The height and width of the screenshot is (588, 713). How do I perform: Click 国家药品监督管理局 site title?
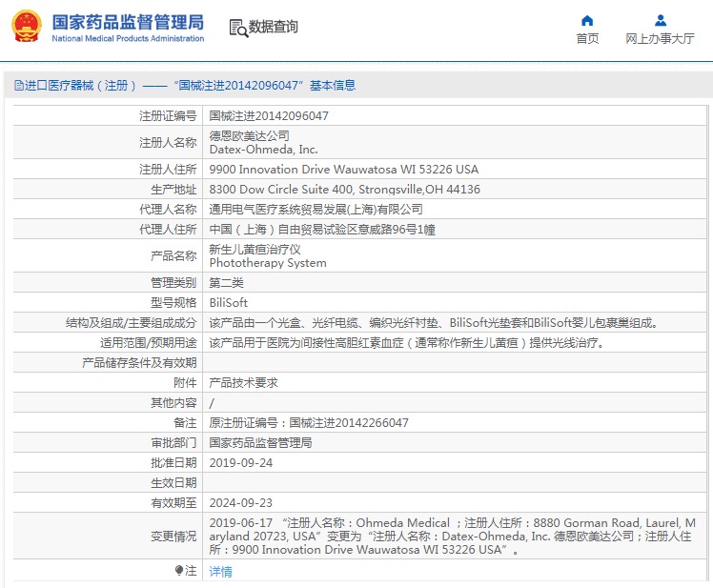pyautogui.click(x=128, y=22)
